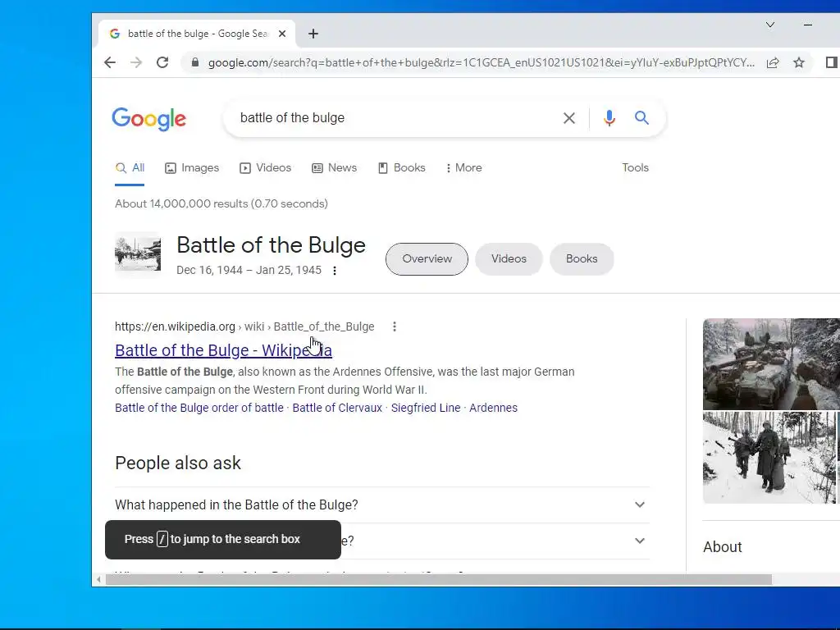The width and height of the screenshot is (840, 630).
Task: Click the browser back arrow
Action: (x=110, y=62)
